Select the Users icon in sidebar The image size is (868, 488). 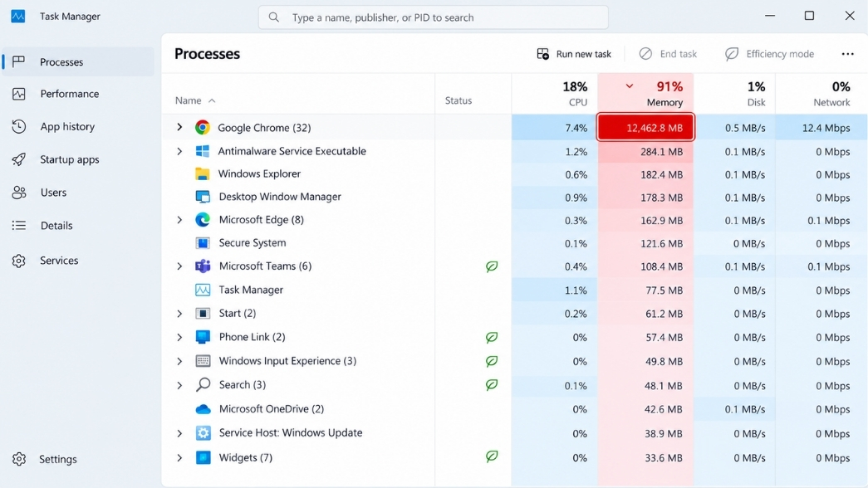tap(19, 193)
